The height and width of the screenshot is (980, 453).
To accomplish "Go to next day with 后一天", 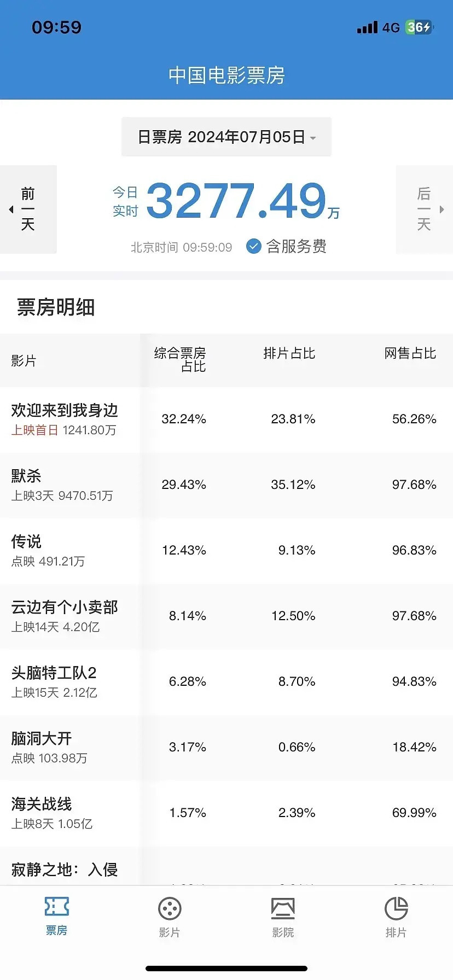I will (x=424, y=209).
